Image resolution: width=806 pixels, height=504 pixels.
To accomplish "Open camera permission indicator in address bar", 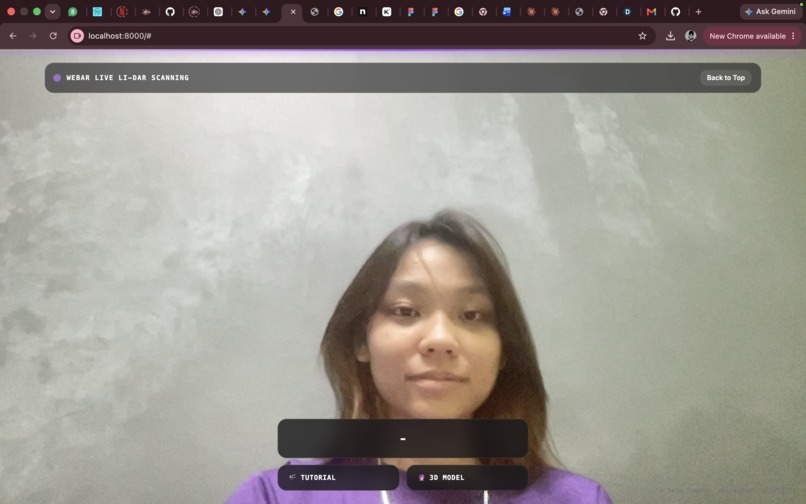I will (x=77, y=36).
